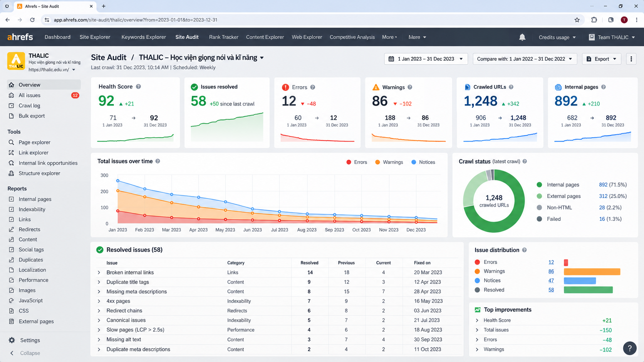Expand the Broken internal links row
This screenshot has height=362, width=644.
[99, 272]
